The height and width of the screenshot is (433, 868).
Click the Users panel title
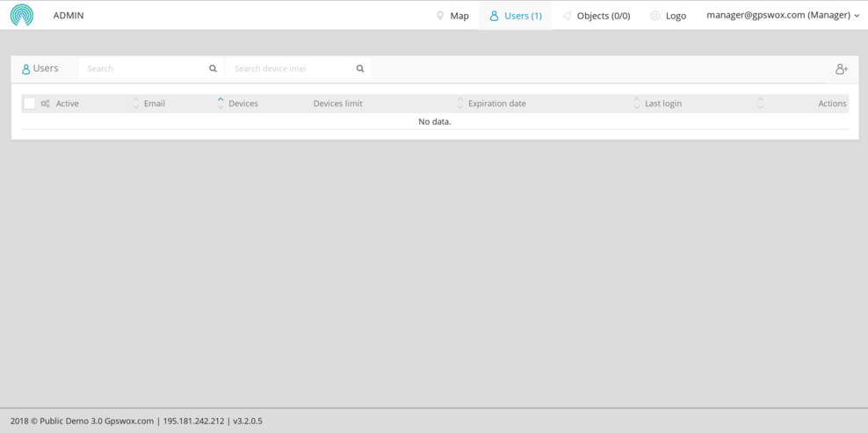click(x=40, y=69)
